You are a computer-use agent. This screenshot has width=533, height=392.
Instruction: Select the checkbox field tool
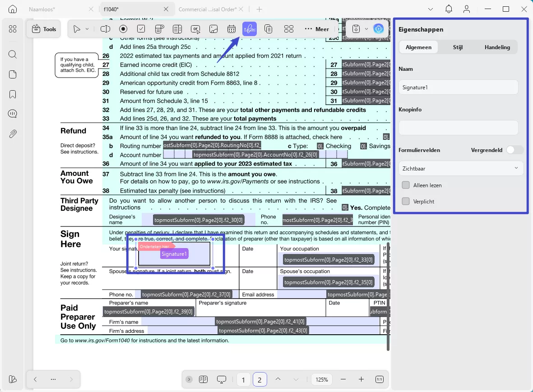click(x=141, y=29)
